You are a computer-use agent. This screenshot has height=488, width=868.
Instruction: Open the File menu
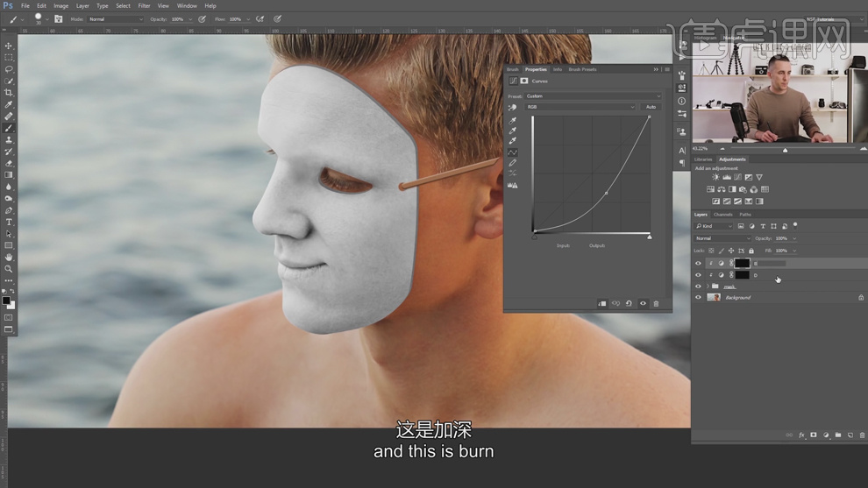point(25,5)
